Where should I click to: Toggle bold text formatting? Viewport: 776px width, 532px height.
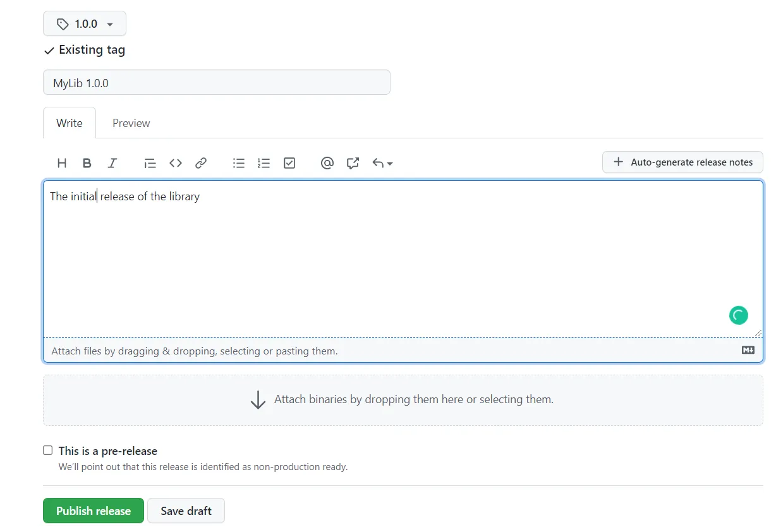tap(87, 163)
